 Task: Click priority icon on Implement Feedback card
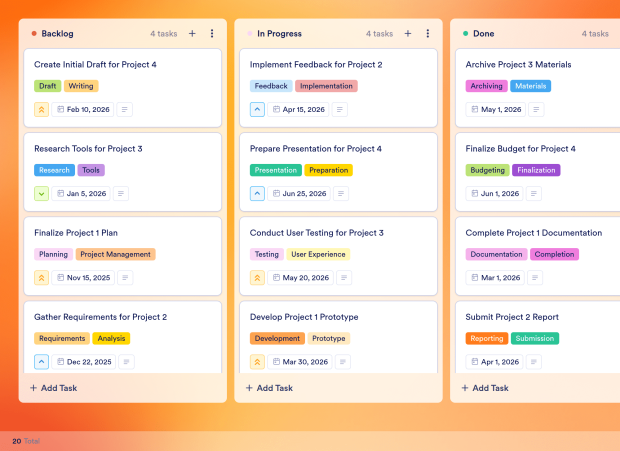click(x=257, y=109)
